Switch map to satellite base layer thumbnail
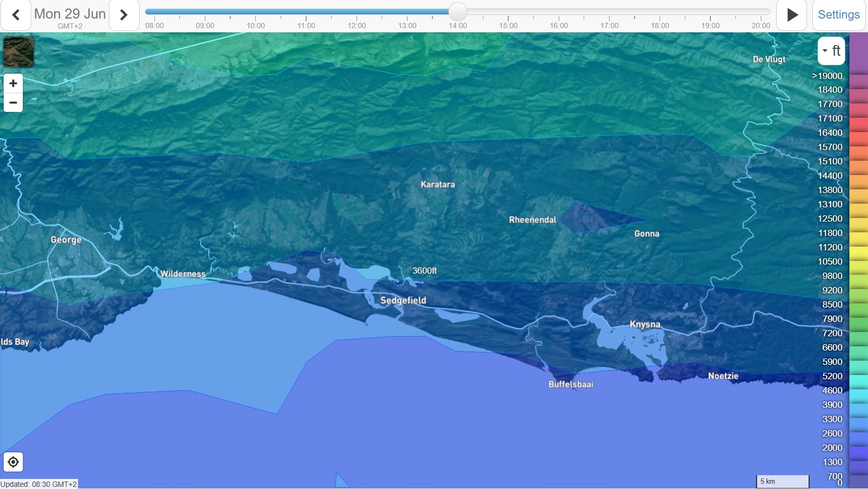Viewport: 868px width, 489px height. 19,51
